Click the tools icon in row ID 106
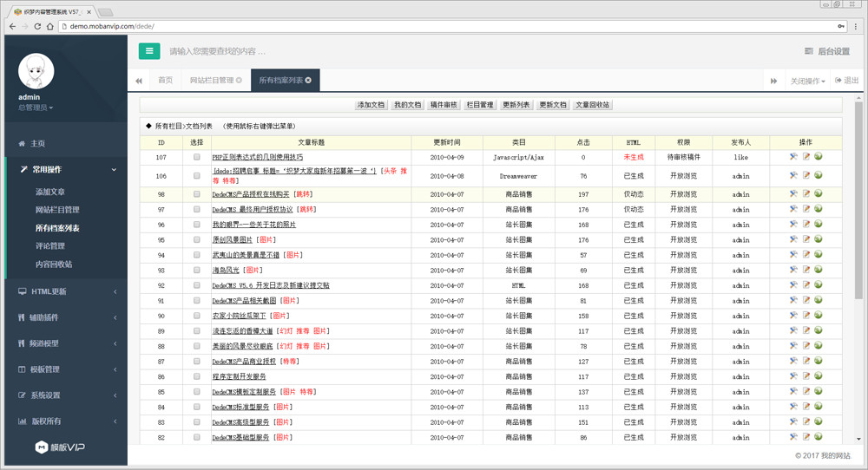Image resolution: width=868 pixels, height=470 pixels. (793, 176)
